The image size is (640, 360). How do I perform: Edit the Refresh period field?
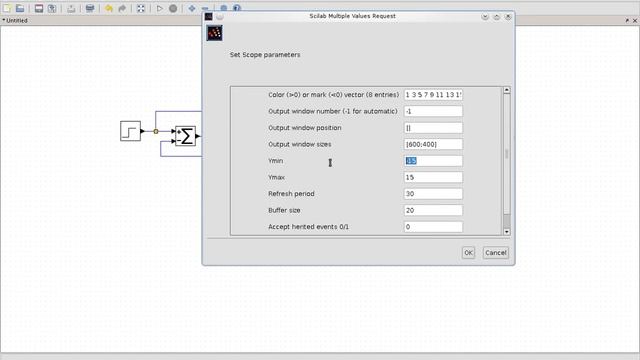point(433,193)
